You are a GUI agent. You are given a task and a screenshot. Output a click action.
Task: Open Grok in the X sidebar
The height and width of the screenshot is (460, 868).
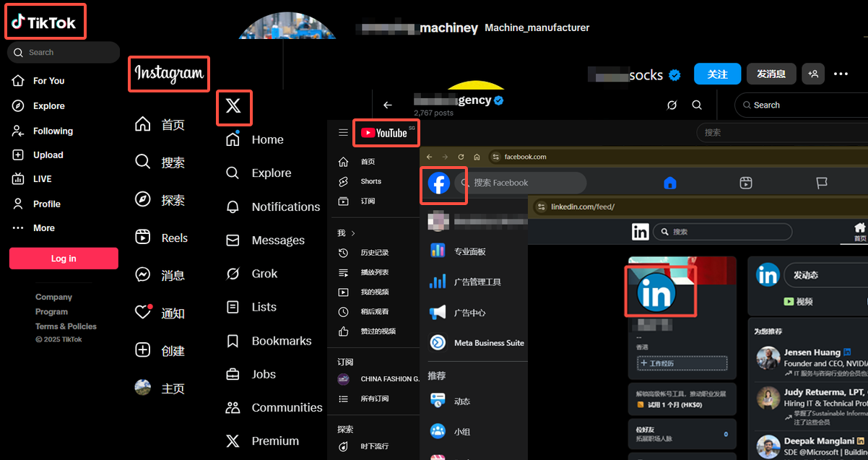pos(251,274)
